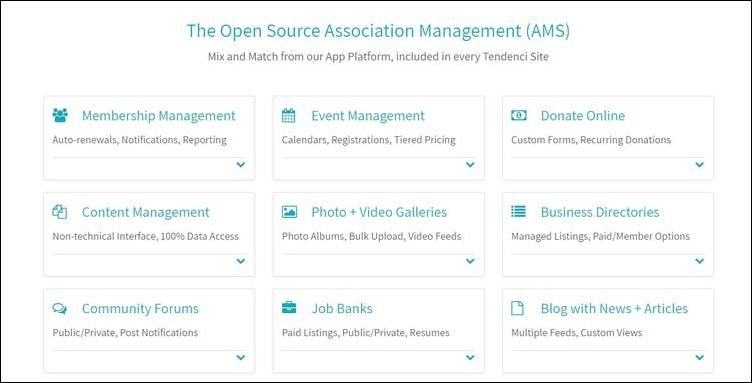This screenshot has width=752, height=383.
Task: Open the Photo + Video Galleries heading
Action: (379, 212)
